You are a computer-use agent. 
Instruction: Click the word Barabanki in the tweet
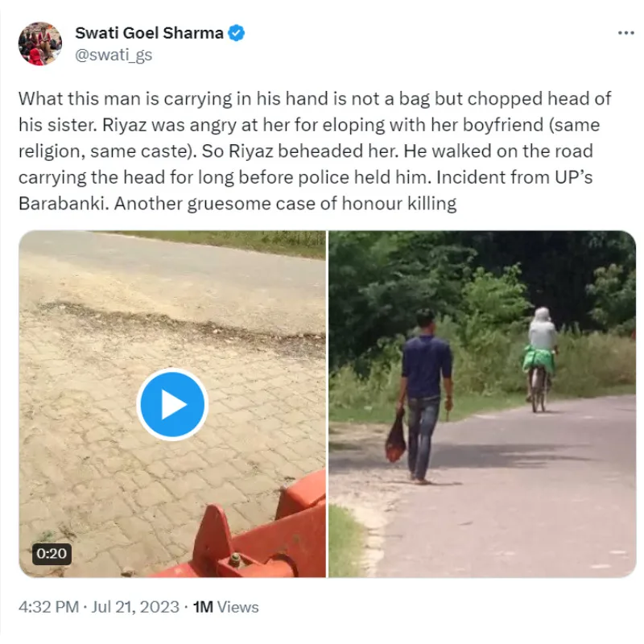[x=61, y=203]
